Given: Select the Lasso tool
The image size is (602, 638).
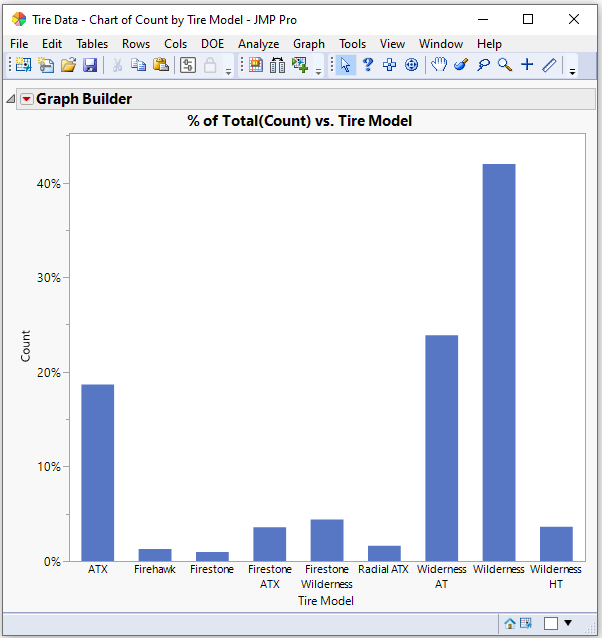Looking at the screenshot, I should [482, 65].
